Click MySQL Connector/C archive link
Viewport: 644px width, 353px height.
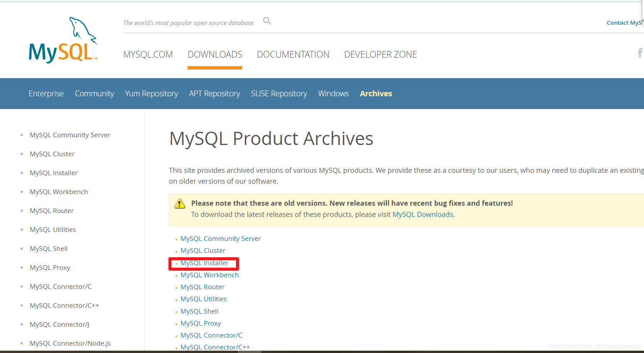point(212,335)
